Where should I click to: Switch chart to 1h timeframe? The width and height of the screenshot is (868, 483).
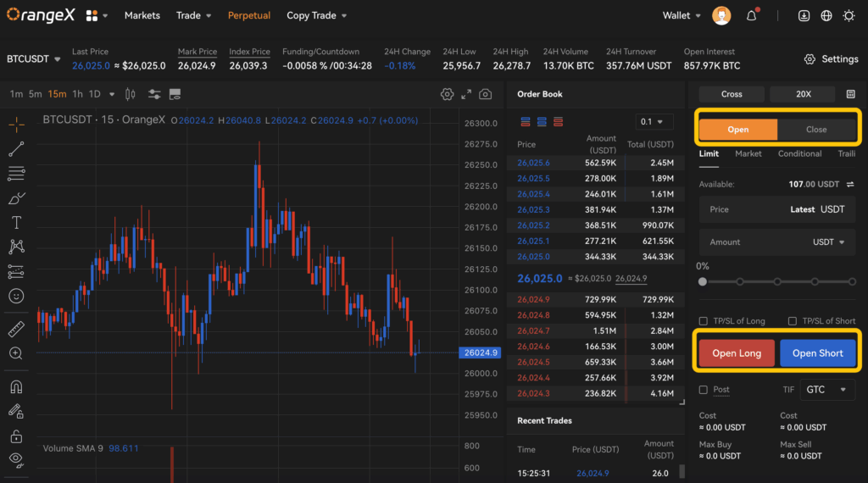click(x=77, y=94)
